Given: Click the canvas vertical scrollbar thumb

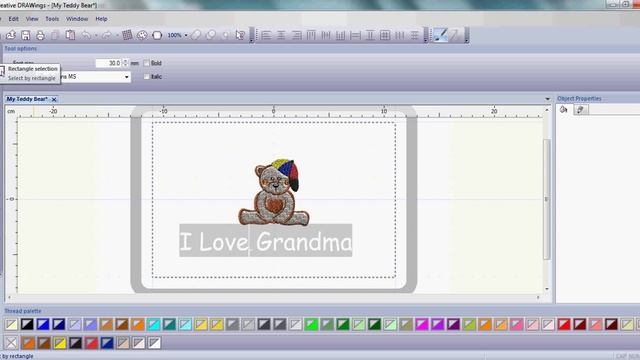Looking at the screenshot, I should pos(547,199).
